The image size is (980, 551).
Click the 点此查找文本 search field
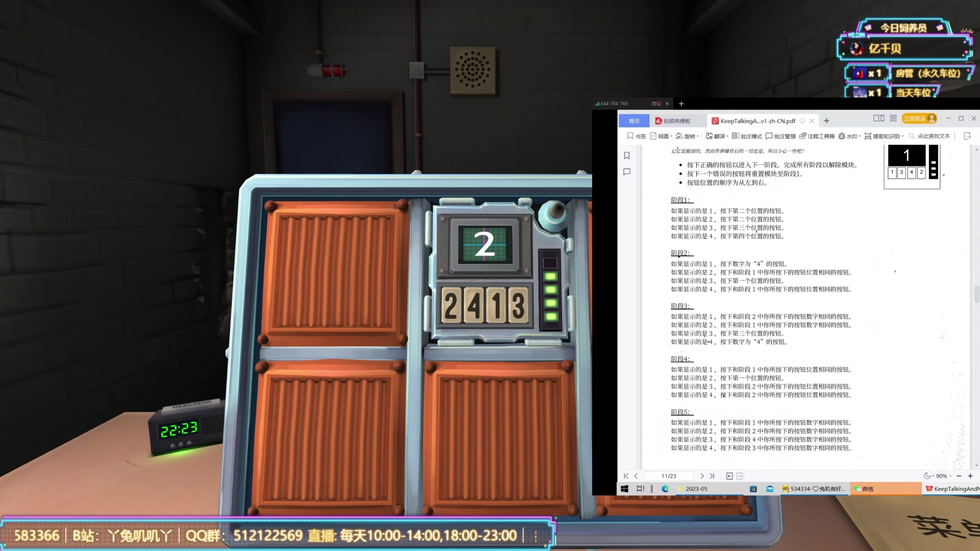click(x=929, y=136)
